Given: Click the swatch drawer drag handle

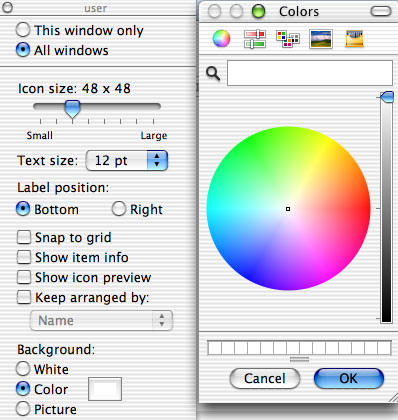Looking at the screenshot, I should pos(299,359).
